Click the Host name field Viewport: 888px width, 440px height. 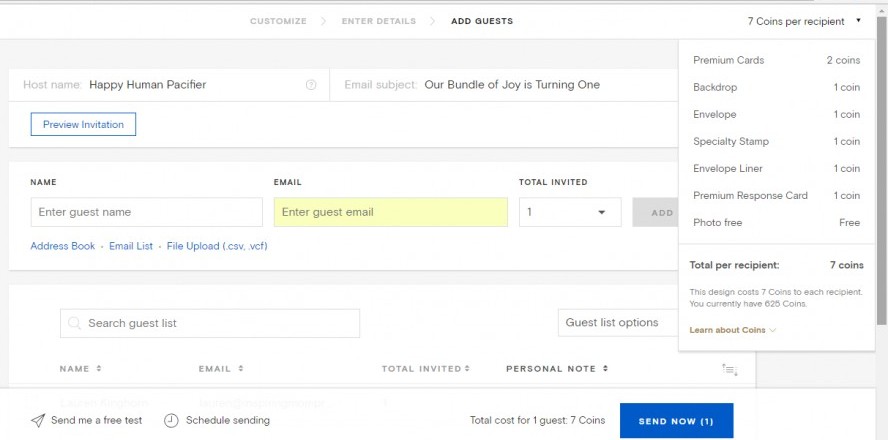[x=169, y=85]
